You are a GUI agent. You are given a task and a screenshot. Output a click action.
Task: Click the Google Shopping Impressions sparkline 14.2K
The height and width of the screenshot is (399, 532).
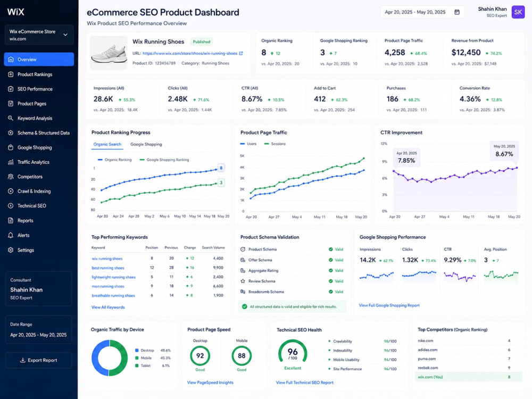point(377,276)
